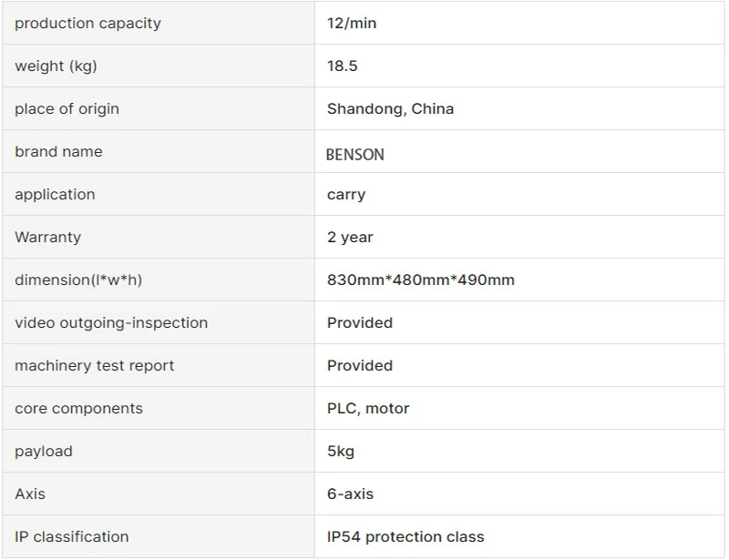Viewport: 729px width, 560px height.
Task: Click the weight (kg) label
Action: click(56, 66)
